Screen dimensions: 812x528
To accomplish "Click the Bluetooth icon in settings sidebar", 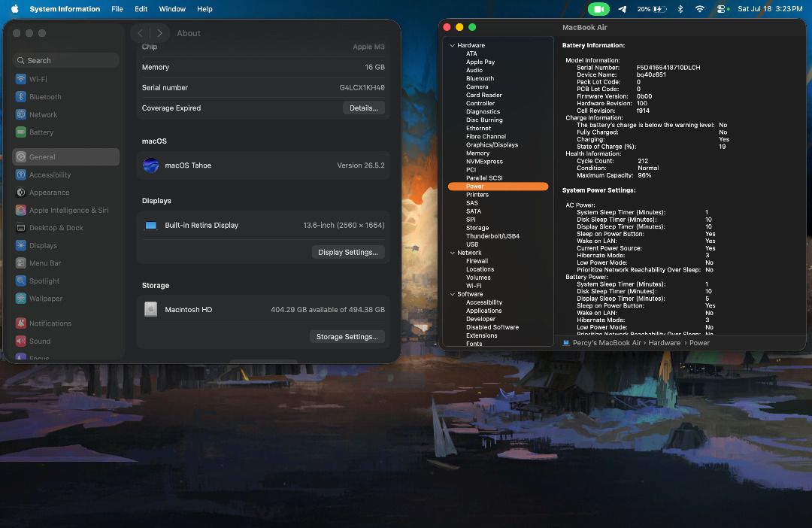I will [x=21, y=97].
